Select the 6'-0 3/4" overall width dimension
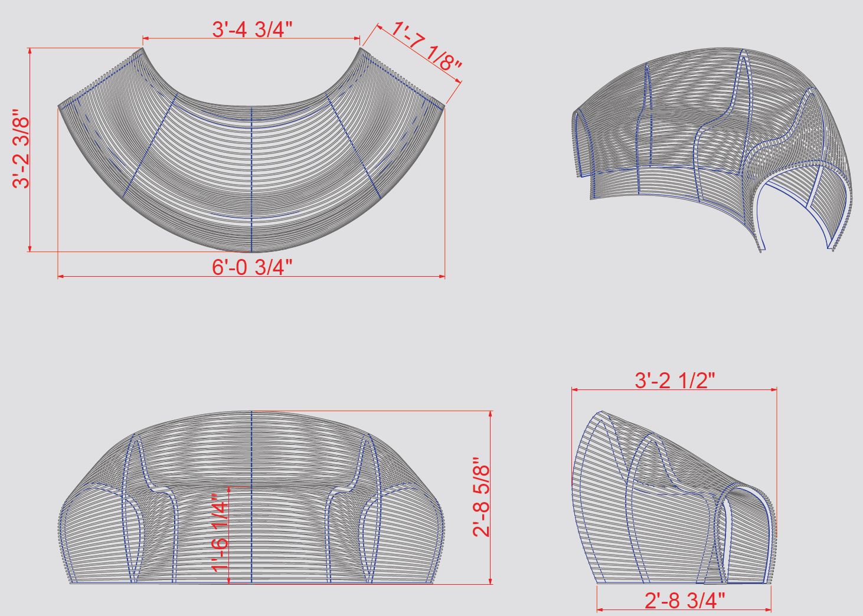This screenshot has width=863, height=616. click(x=252, y=267)
